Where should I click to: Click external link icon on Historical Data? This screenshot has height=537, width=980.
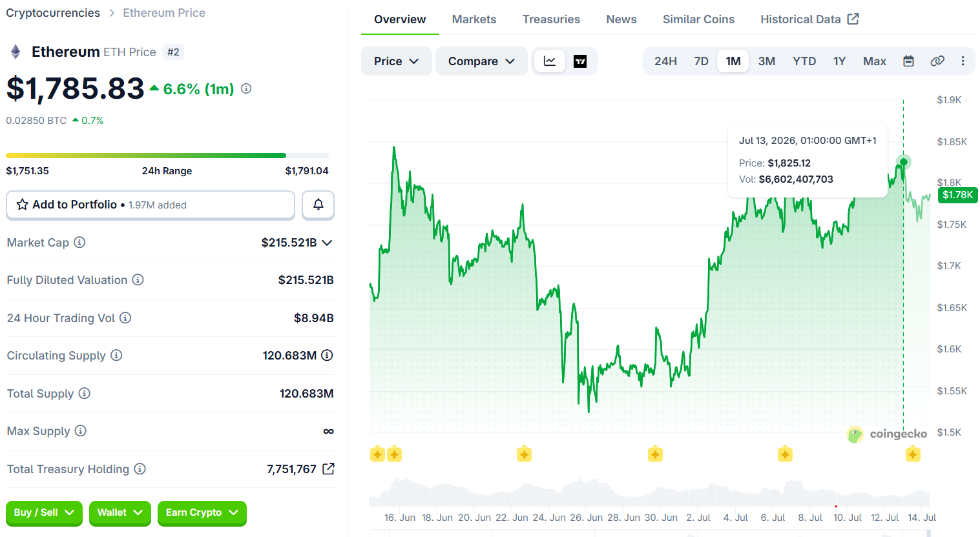[x=853, y=19]
